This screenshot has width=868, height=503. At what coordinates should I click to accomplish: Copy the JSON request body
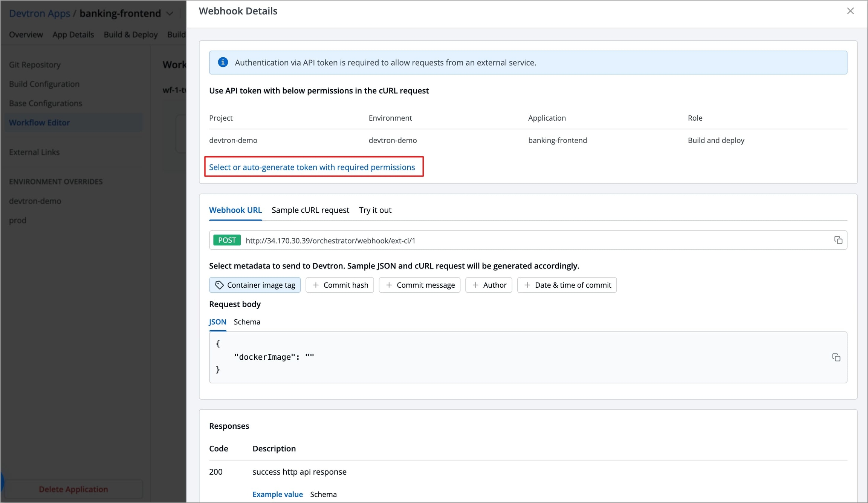point(836,357)
